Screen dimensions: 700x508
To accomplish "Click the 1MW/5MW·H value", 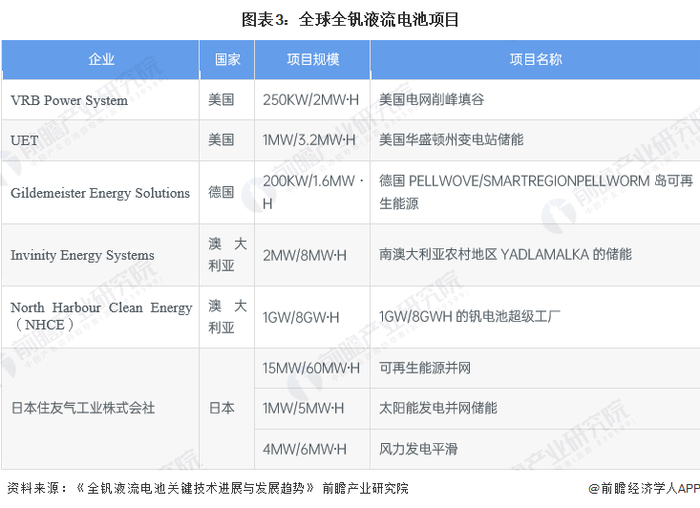I will coord(303,408).
